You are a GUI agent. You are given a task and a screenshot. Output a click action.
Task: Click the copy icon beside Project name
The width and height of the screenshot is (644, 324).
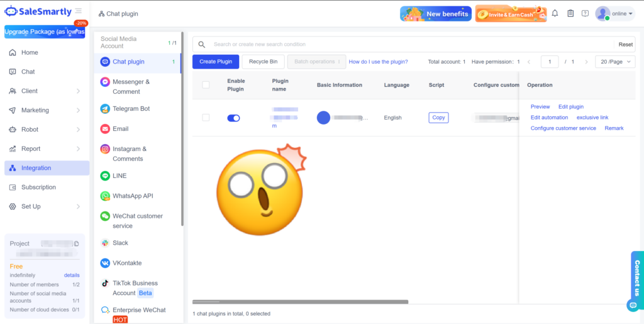tap(76, 243)
